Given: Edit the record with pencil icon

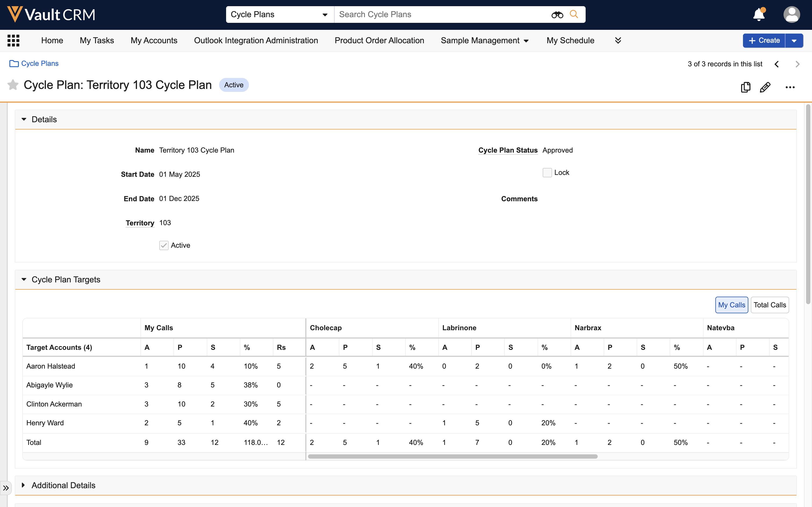Looking at the screenshot, I should coord(765,87).
